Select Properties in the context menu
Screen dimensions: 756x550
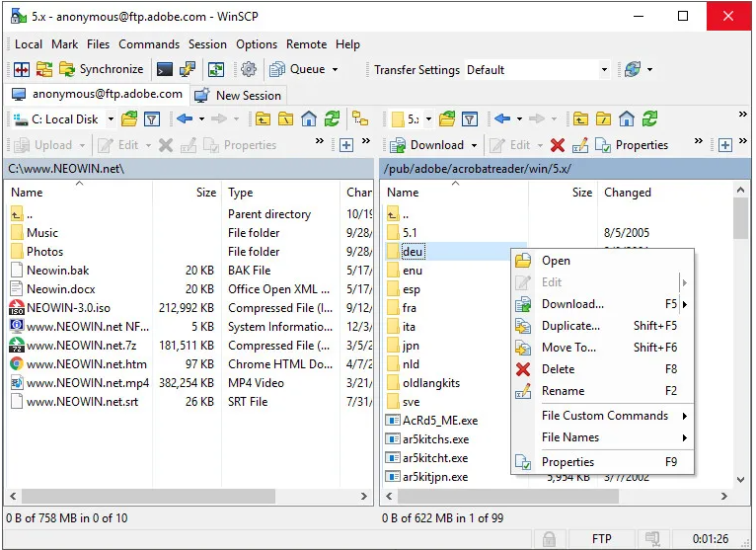pyautogui.click(x=567, y=461)
